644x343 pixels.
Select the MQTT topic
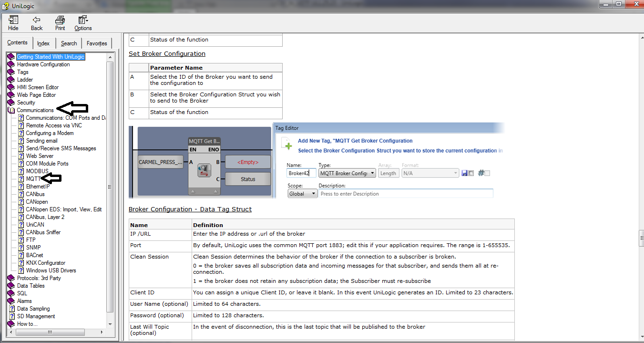point(33,179)
